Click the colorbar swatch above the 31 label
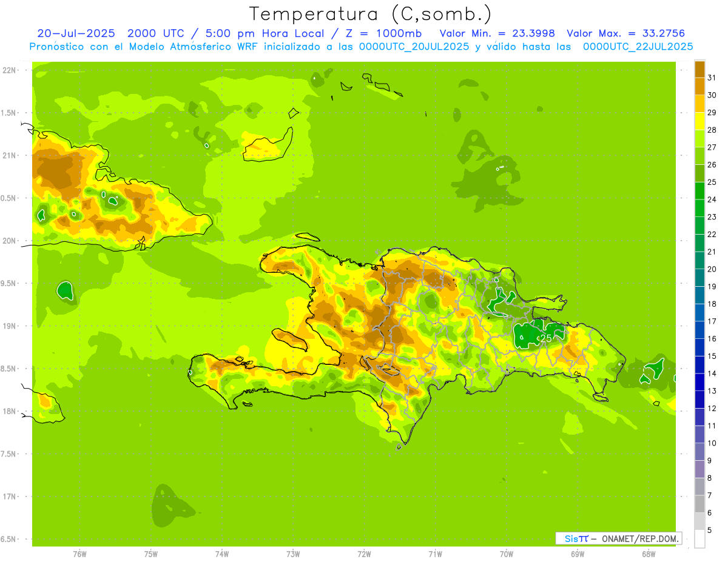The height and width of the screenshot is (562, 728). (x=699, y=69)
